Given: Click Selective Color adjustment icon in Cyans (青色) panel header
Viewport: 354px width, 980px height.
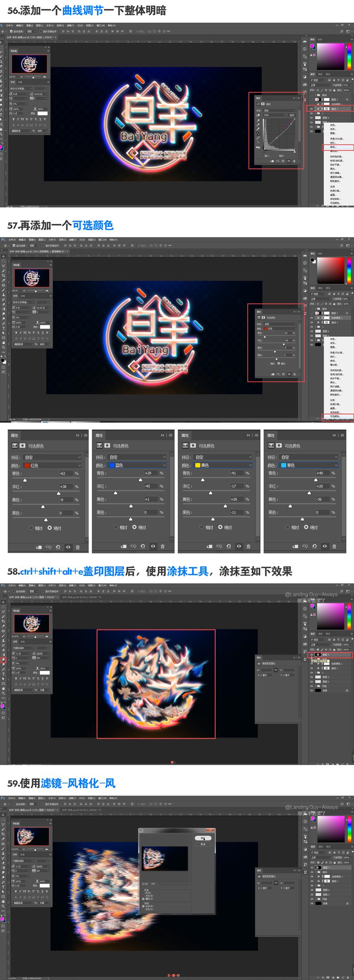Looking at the screenshot, I should (271, 445).
